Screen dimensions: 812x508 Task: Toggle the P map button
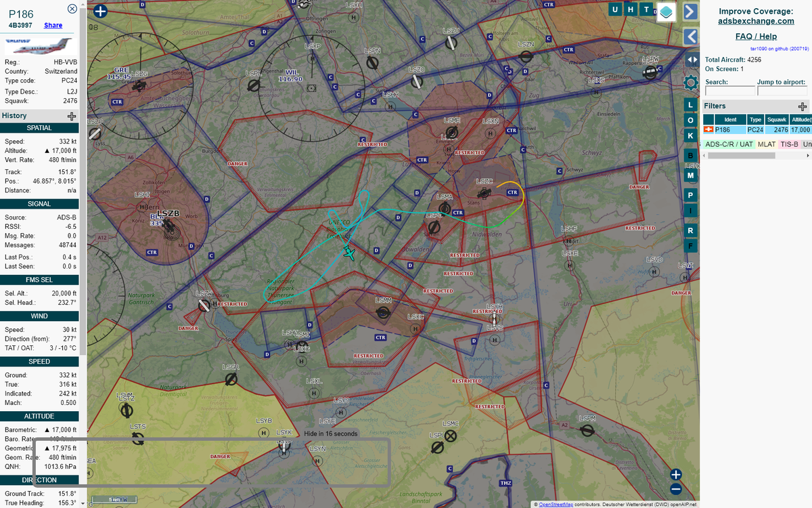pos(690,195)
